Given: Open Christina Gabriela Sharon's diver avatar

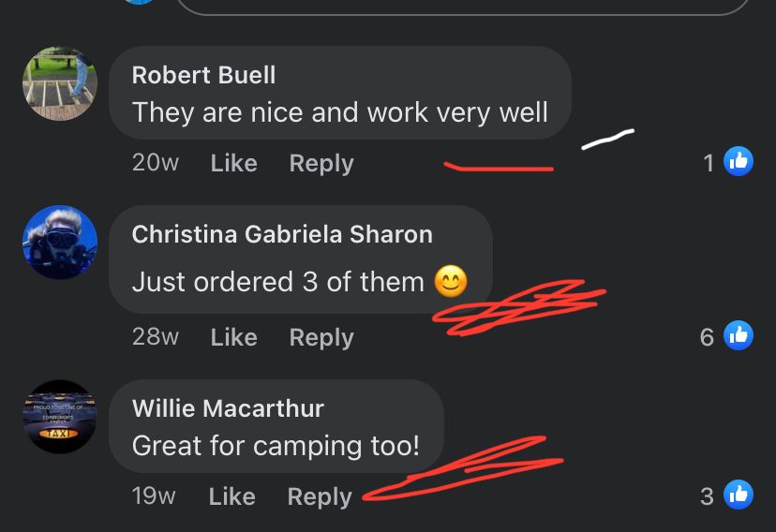Looking at the screenshot, I should point(60,243).
